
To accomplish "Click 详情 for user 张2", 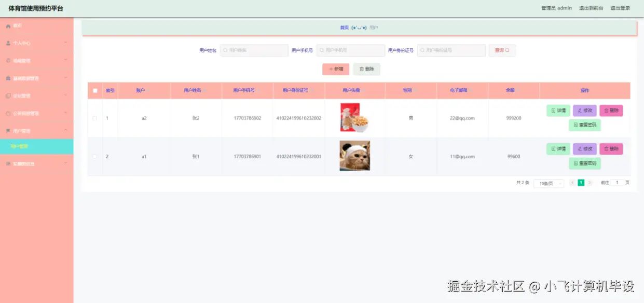I will (558, 111).
